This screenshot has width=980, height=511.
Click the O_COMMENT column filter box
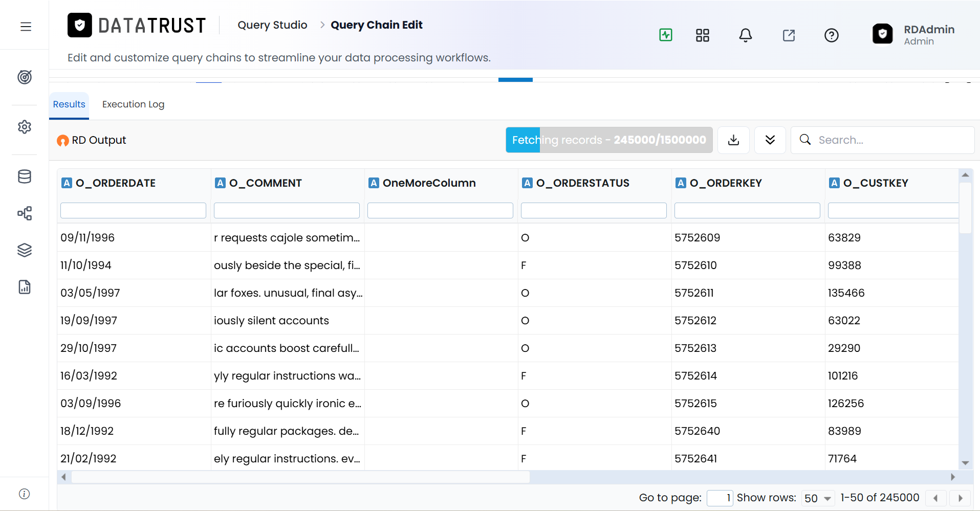(287, 211)
